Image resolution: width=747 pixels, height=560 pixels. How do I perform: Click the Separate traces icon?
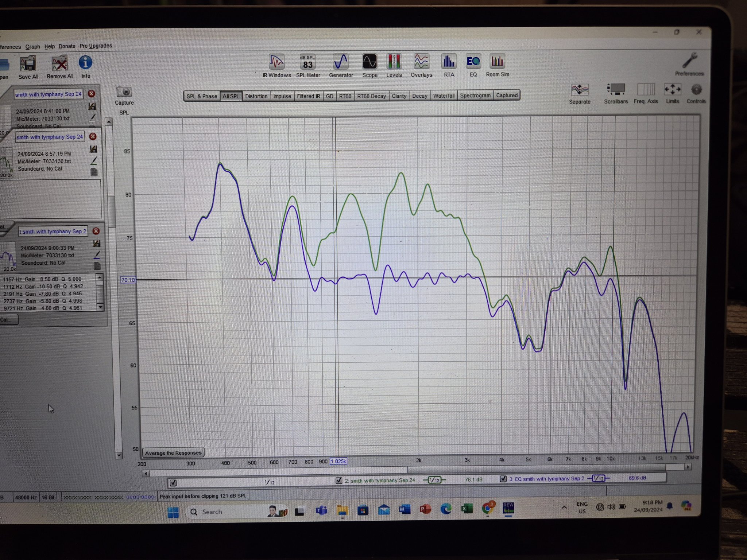tap(580, 94)
